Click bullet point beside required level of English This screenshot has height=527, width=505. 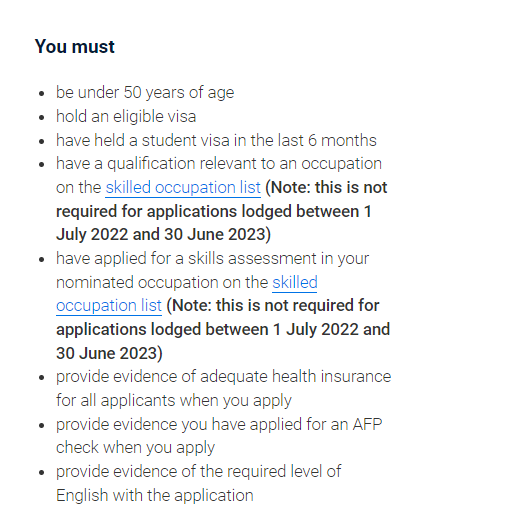42,473
